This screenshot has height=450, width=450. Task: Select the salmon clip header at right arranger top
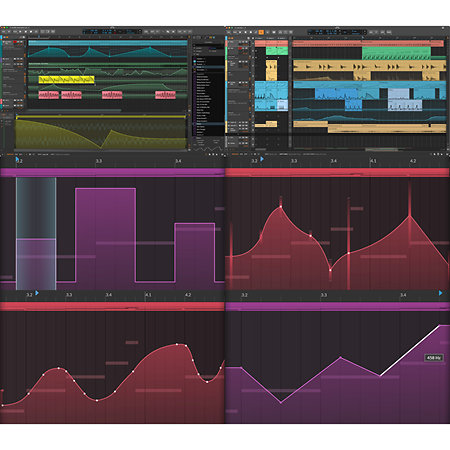coord(368,43)
